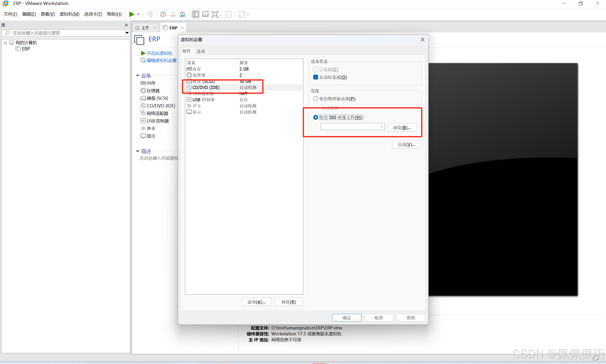This screenshot has height=364, width=606.
Task: Click the revert to snapshot icon
Action: (x=173, y=14)
